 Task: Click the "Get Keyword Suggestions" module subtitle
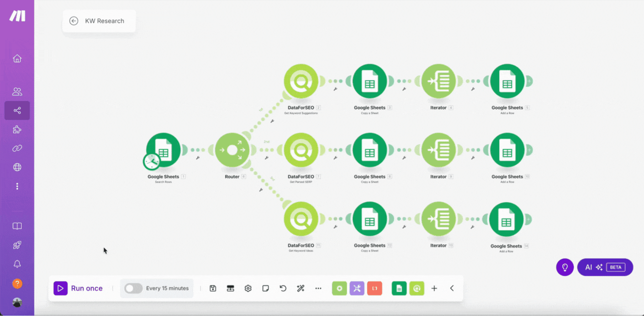click(301, 113)
